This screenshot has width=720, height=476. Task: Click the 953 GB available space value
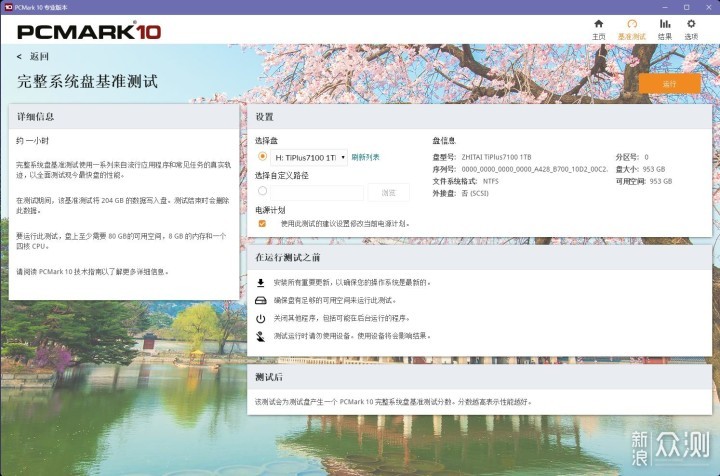pyautogui.click(x=661, y=181)
